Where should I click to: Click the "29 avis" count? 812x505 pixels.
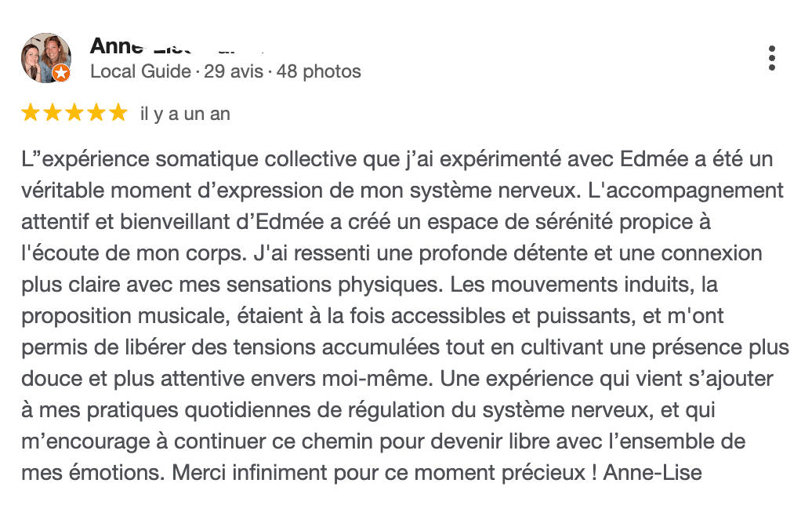233,71
